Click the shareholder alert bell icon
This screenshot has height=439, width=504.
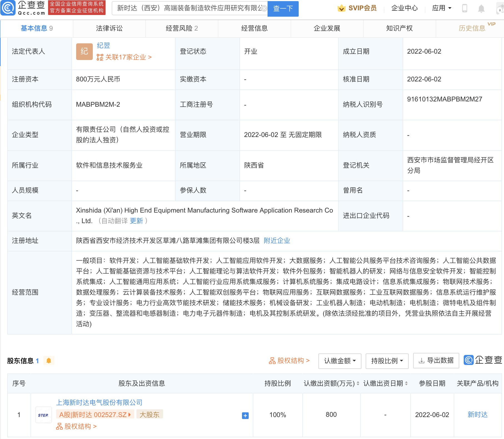pos(49,361)
